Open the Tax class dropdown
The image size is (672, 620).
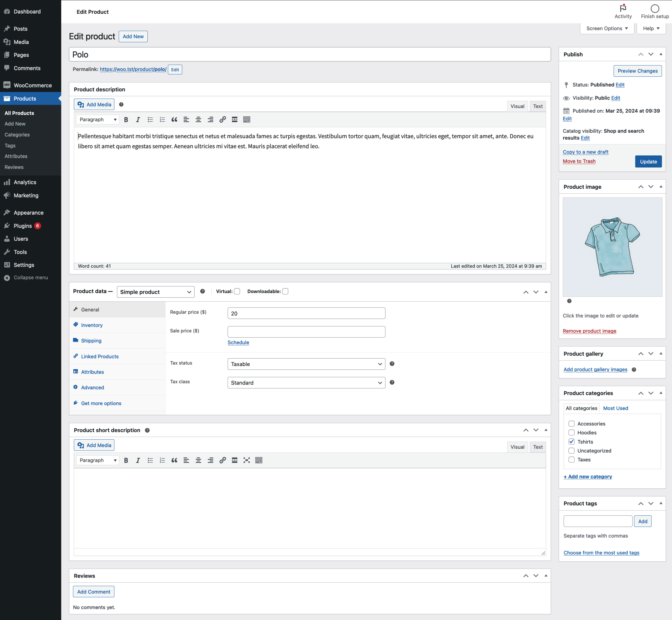click(306, 382)
